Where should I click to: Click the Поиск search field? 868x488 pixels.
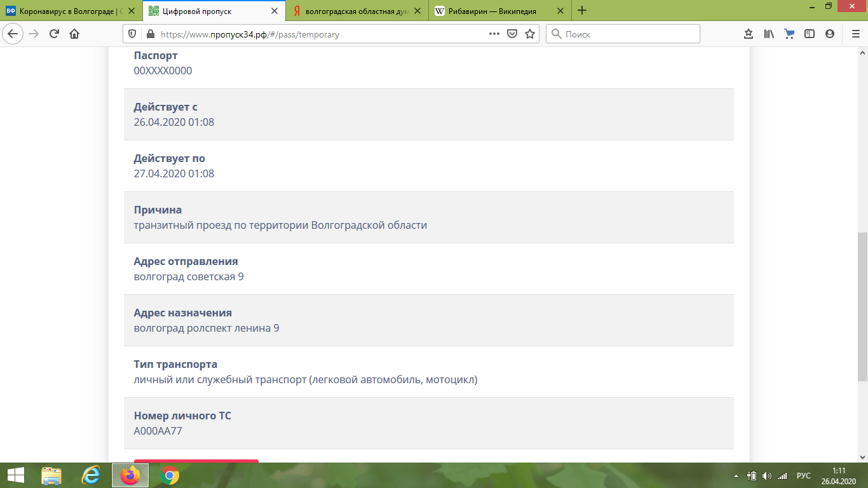click(623, 34)
